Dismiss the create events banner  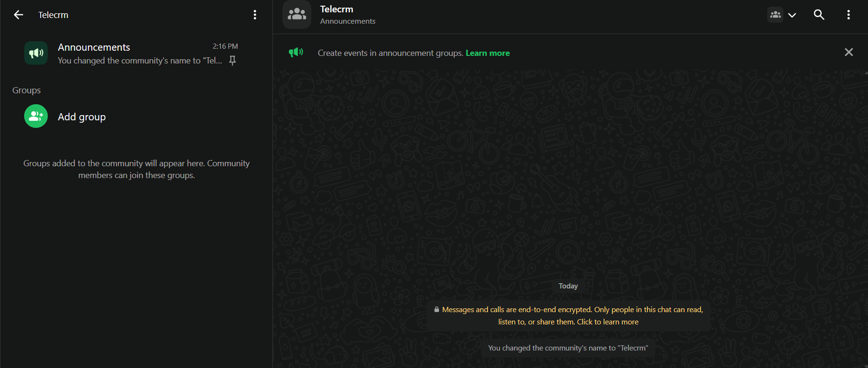tap(849, 52)
